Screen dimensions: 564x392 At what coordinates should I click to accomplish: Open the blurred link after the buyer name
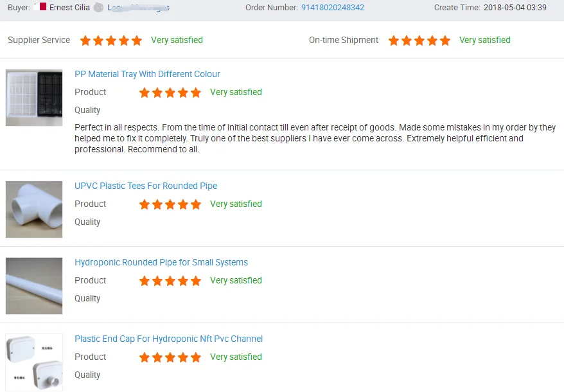click(x=139, y=8)
